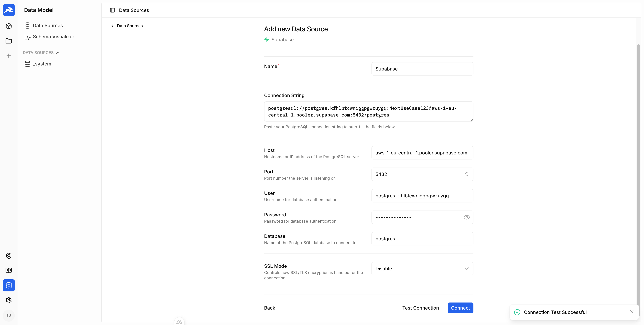Open the book documentation icon
Screen dimensions: 644x325
point(9,270)
